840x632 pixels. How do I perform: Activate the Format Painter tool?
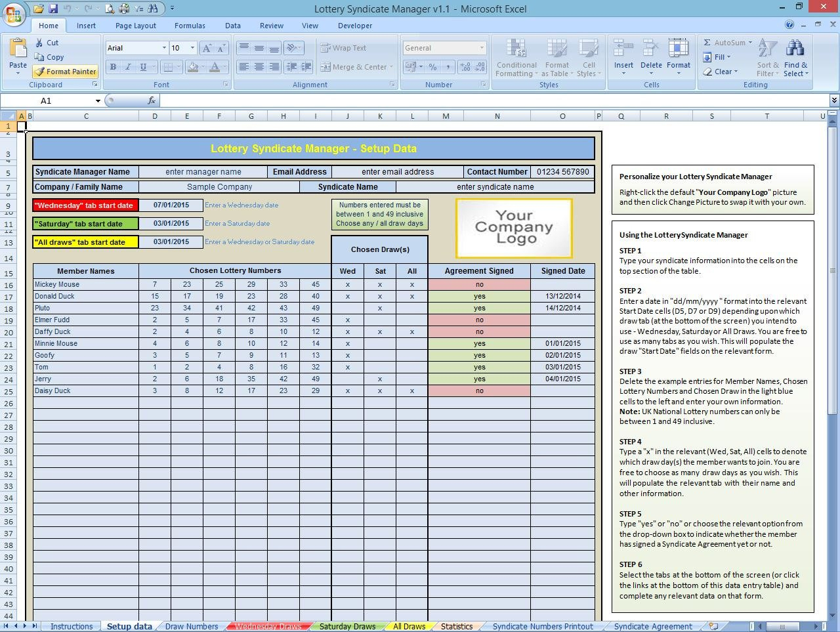point(65,72)
